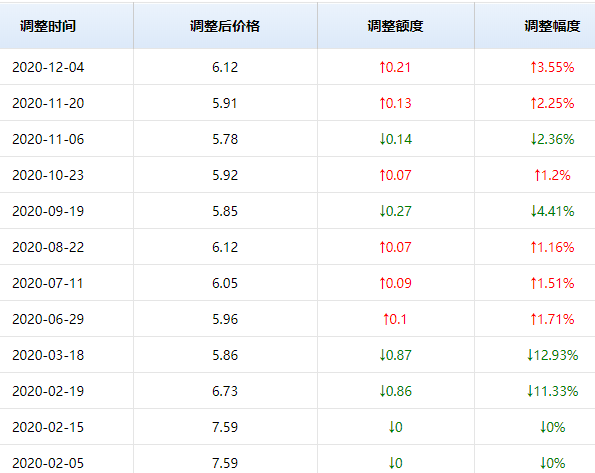Screen dimensions: 595x473
Task: Select the date 2020-10-23
Action: point(48,175)
